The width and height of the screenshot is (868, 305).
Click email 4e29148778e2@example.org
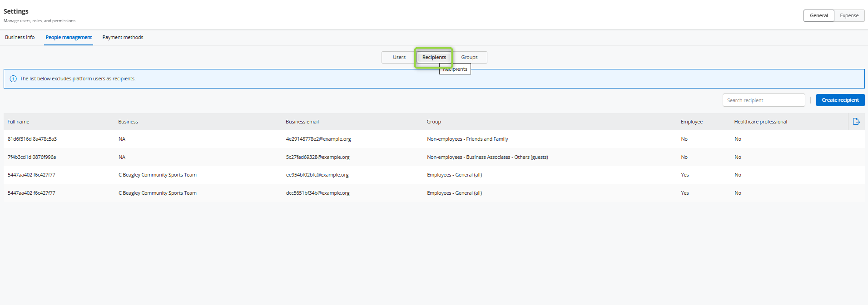coord(318,139)
